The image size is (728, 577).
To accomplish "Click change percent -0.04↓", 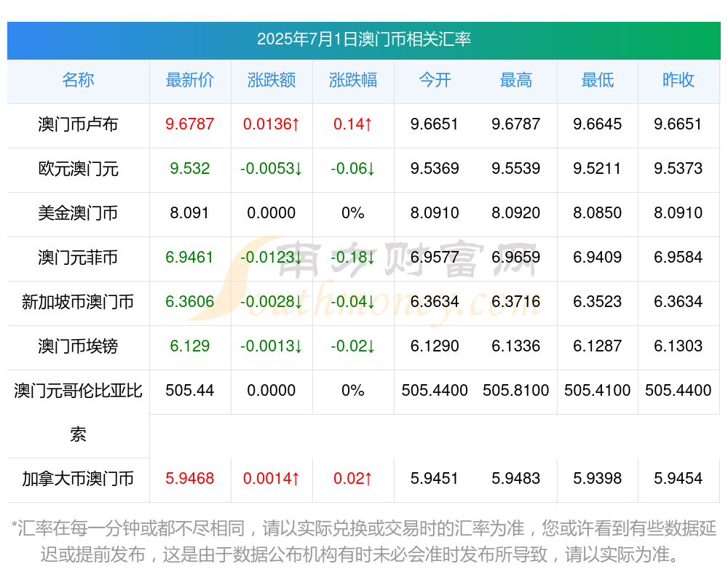I will click(x=353, y=301).
